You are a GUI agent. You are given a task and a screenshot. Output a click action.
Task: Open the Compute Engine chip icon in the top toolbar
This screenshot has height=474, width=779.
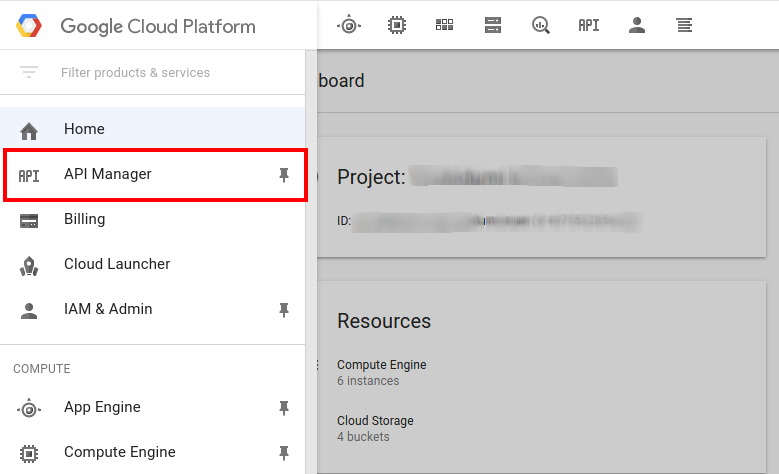(396, 25)
